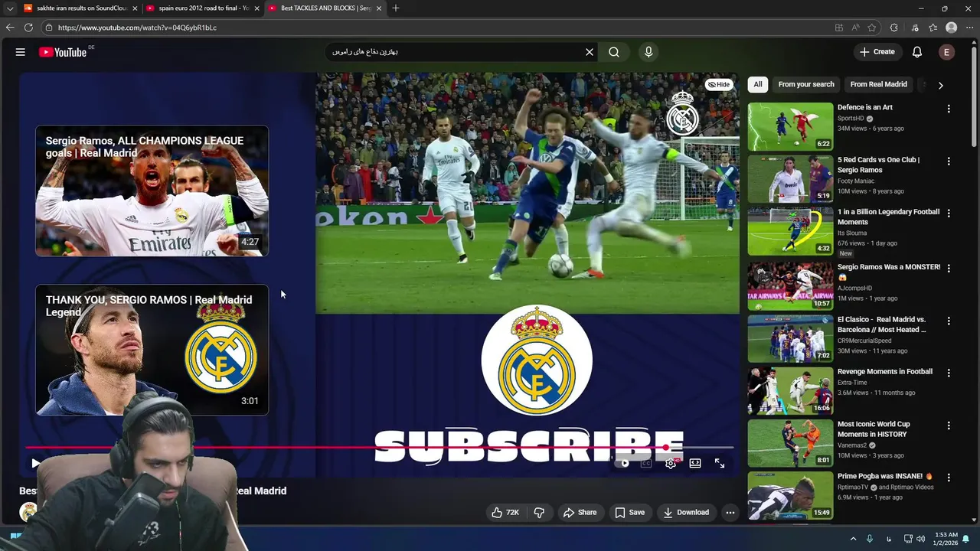
Task: Open the browser extensions puzzle icon
Action: (893, 28)
